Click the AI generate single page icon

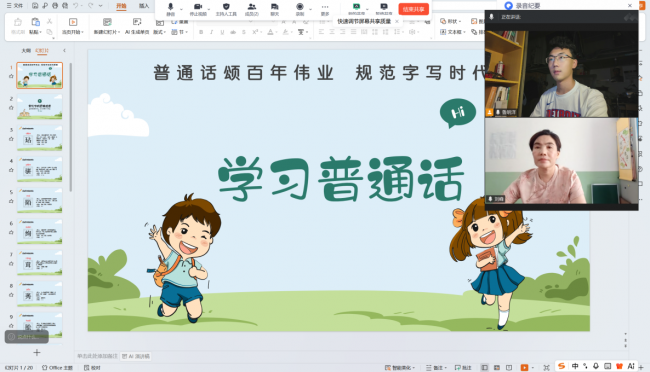point(137,22)
